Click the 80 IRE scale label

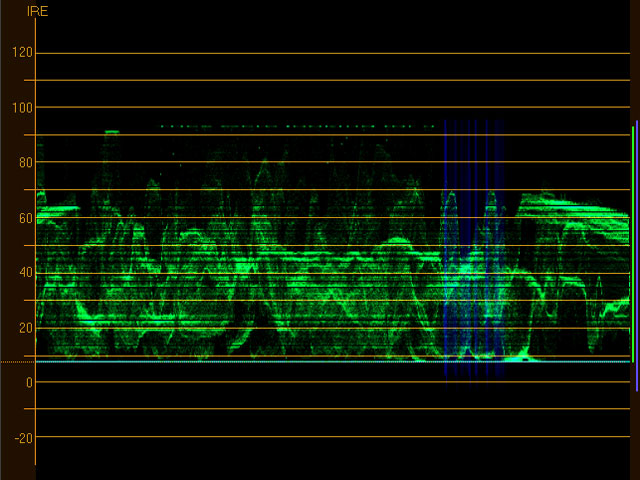[x=26, y=163]
